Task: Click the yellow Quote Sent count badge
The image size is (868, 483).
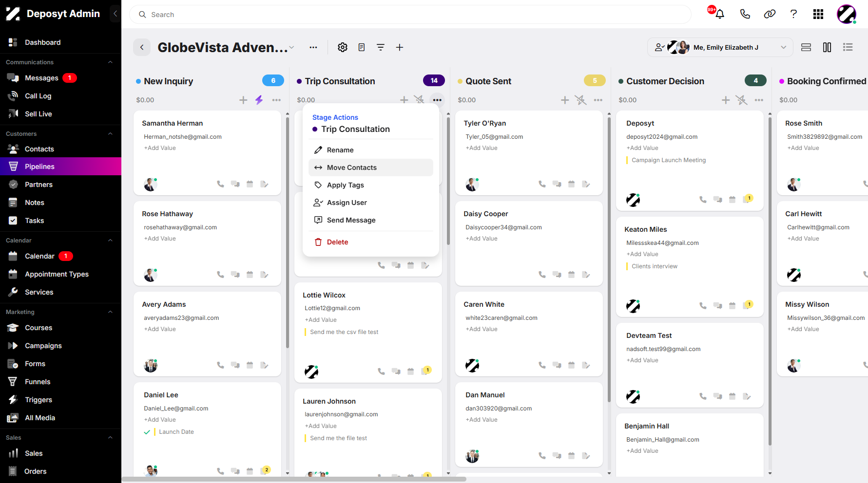Action: click(x=595, y=80)
